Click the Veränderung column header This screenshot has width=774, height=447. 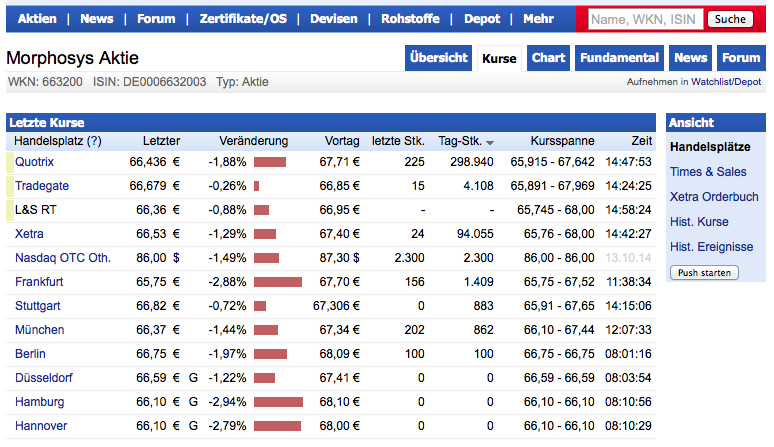click(253, 141)
